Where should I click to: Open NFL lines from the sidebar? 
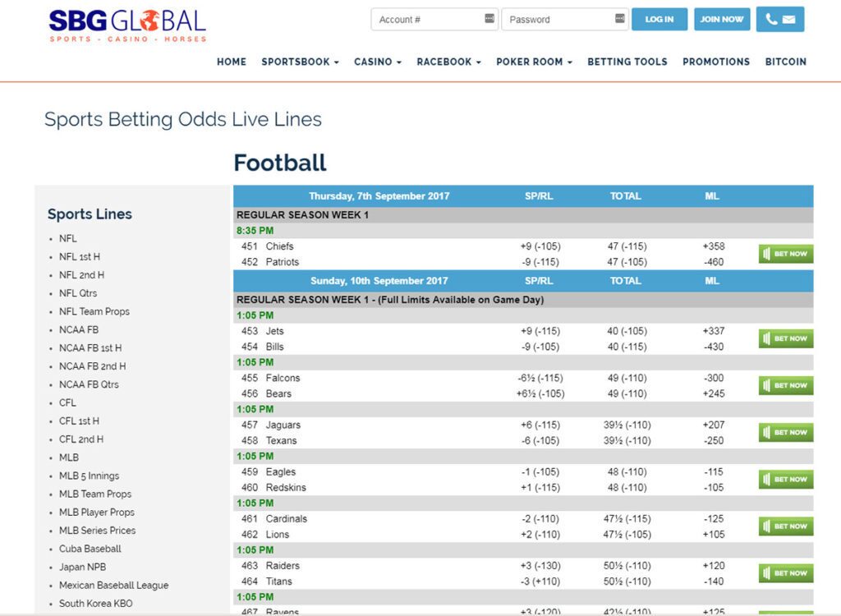67,238
